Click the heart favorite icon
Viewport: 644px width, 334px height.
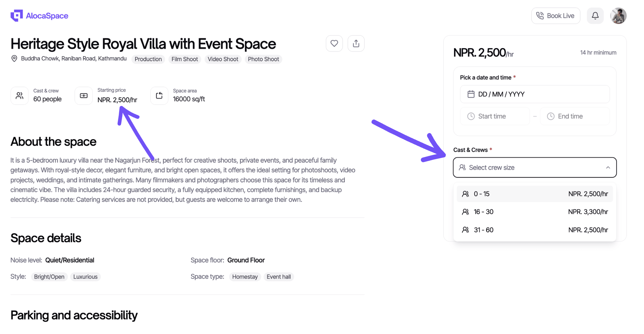(x=334, y=44)
